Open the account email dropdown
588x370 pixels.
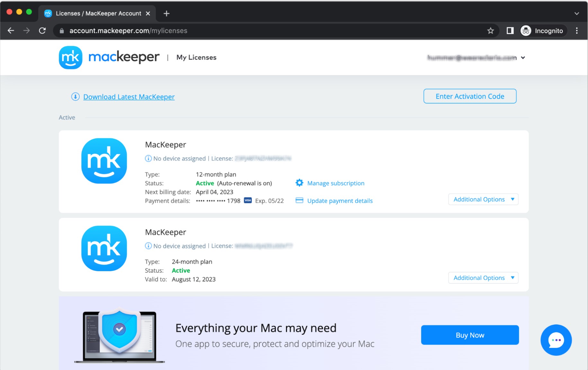click(476, 58)
